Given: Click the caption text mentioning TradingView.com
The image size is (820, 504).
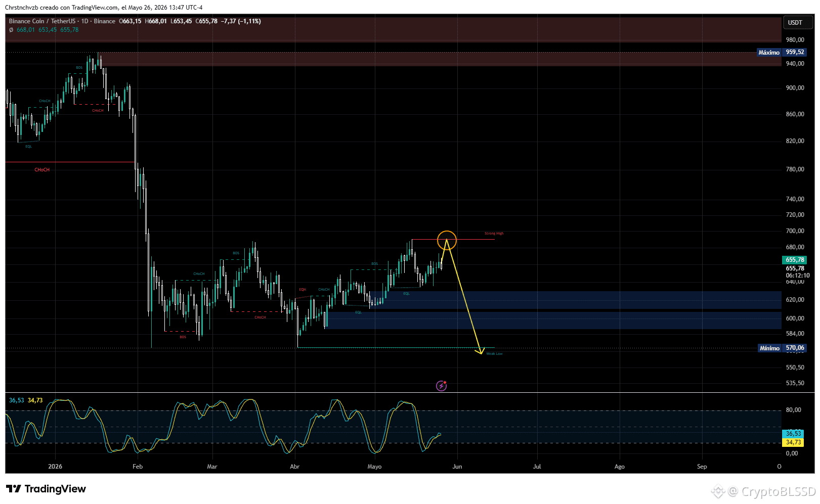Looking at the screenshot, I should click(x=104, y=8).
